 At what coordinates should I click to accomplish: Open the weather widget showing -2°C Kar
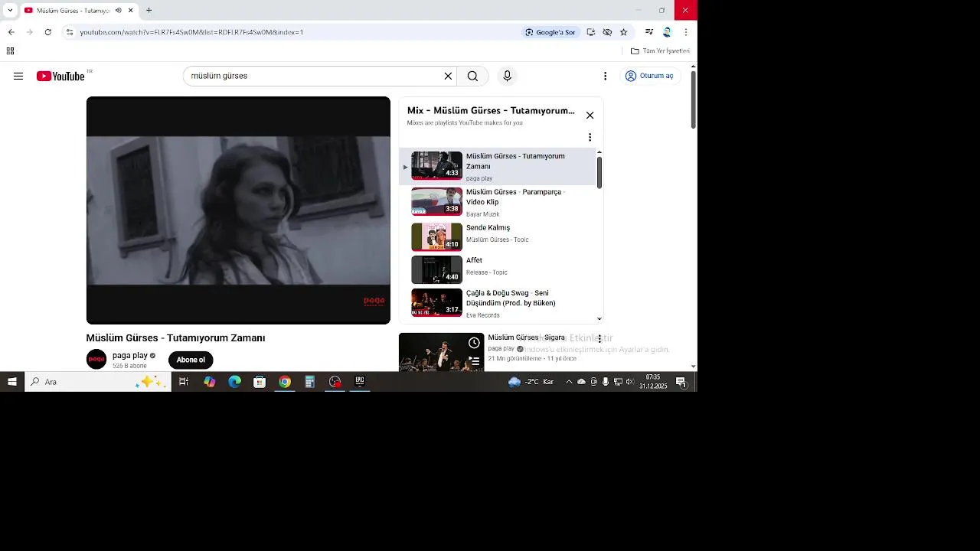pos(531,382)
